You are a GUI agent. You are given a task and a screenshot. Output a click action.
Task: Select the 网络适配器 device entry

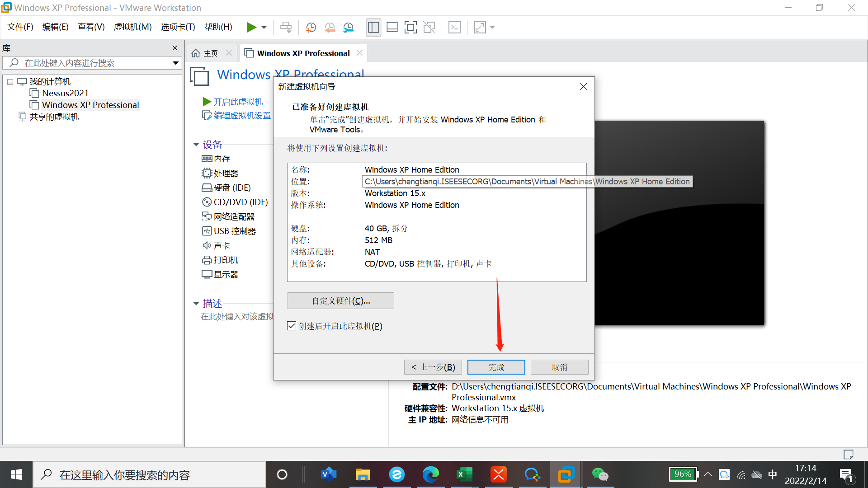point(228,216)
